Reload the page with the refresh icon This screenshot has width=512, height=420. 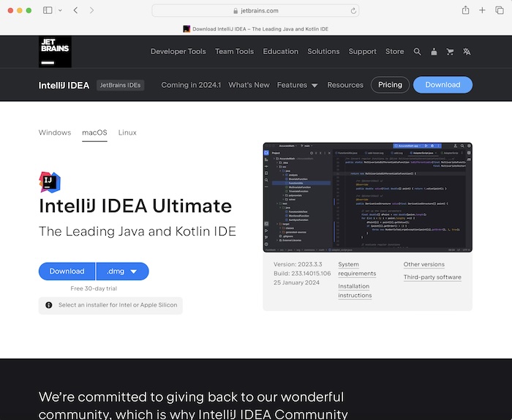point(353,11)
